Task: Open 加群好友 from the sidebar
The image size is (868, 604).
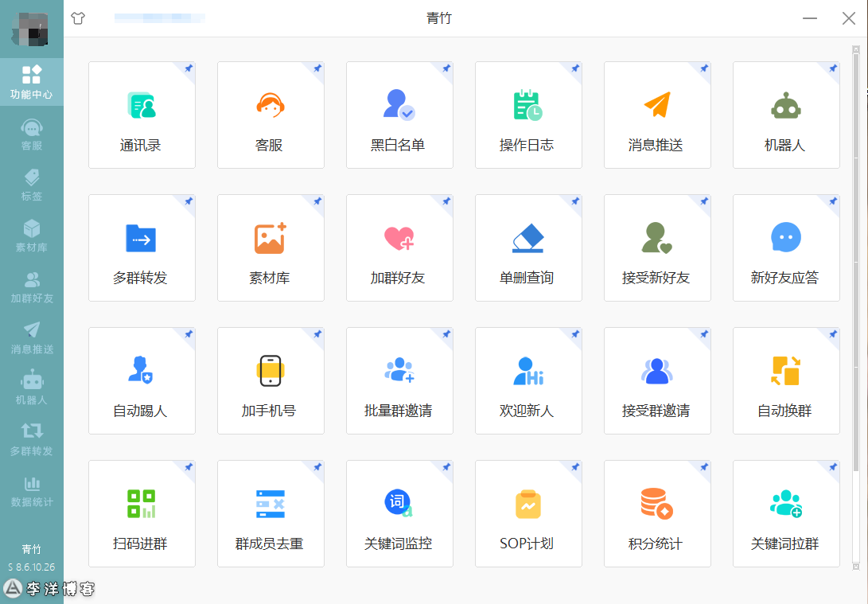Action: (x=31, y=286)
